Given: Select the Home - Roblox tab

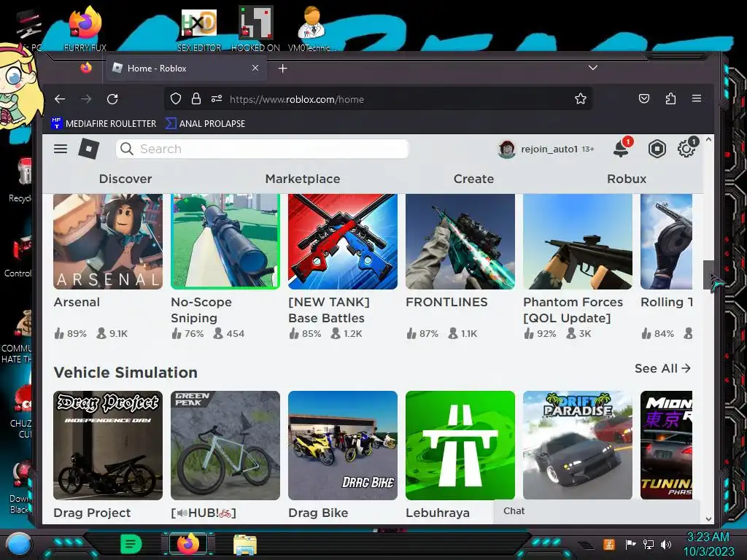Looking at the screenshot, I should 186,68.
